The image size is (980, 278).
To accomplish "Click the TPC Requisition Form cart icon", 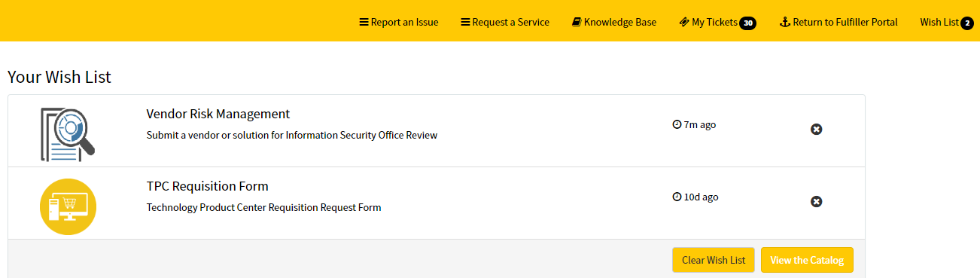I will (x=68, y=206).
